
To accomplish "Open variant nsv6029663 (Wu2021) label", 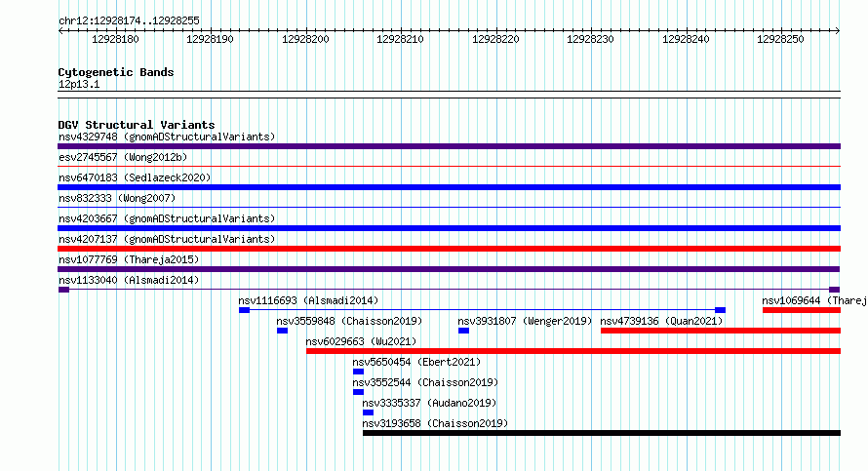I will click(x=361, y=341).
